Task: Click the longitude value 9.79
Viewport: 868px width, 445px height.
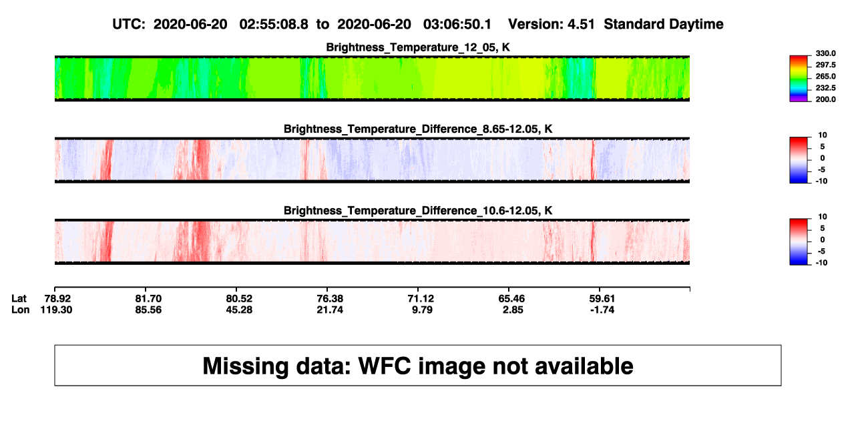Action: (421, 310)
